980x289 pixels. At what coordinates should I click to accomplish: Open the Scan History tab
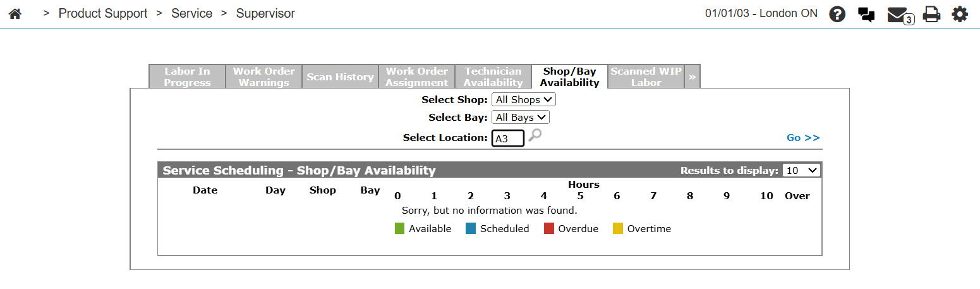[340, 77]
